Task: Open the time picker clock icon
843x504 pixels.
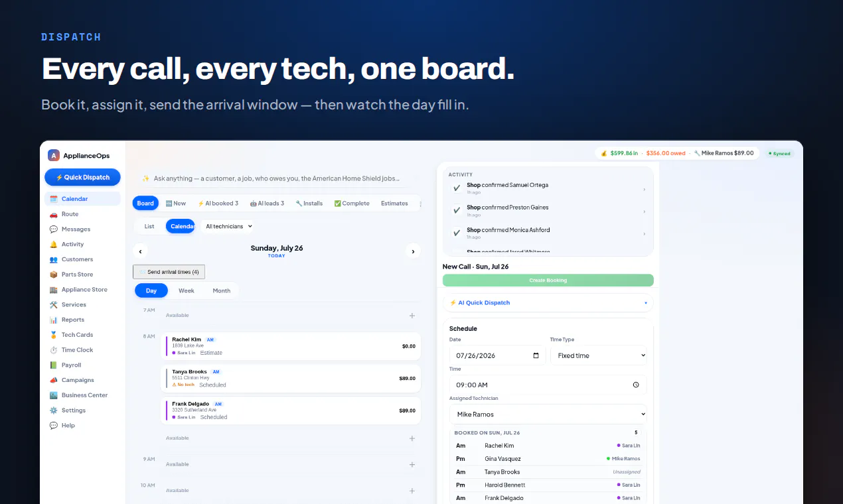Action: (x=636, y=385)
